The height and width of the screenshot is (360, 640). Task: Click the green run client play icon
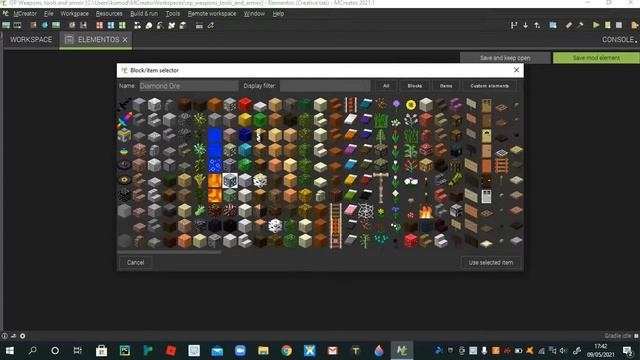596,25
